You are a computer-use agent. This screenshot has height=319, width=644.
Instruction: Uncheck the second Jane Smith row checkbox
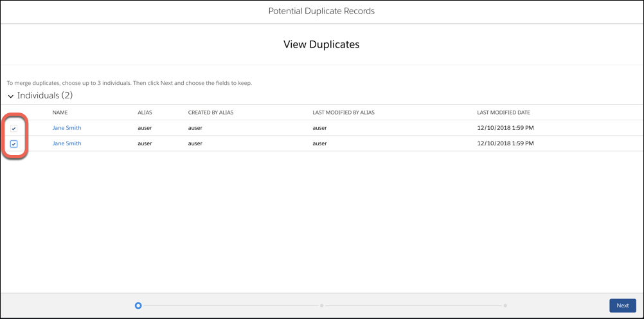pos(14,144)
